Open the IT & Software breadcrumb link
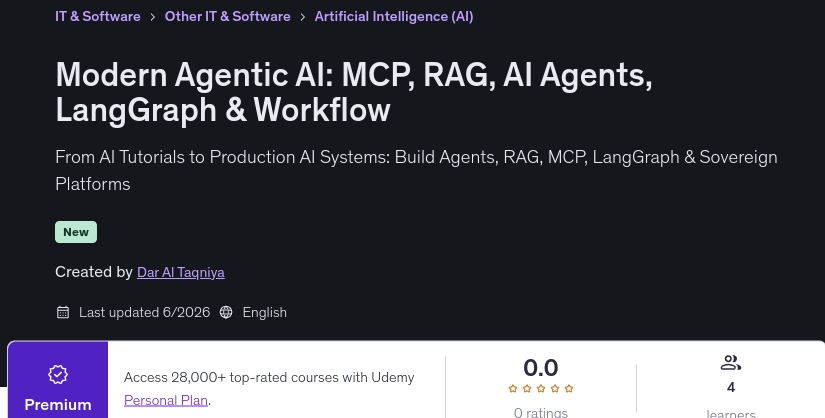 (x=98, y=16)
